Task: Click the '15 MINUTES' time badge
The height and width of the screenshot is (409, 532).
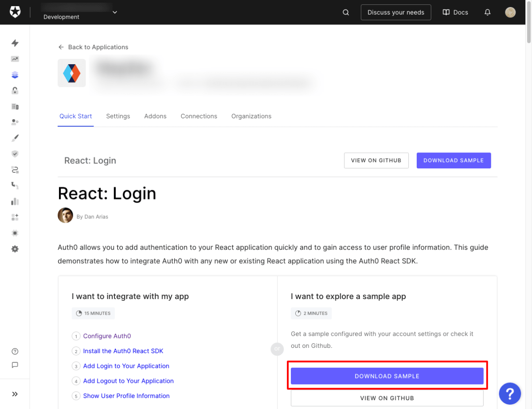Action: pyautogui.click(x=93, y=313)
